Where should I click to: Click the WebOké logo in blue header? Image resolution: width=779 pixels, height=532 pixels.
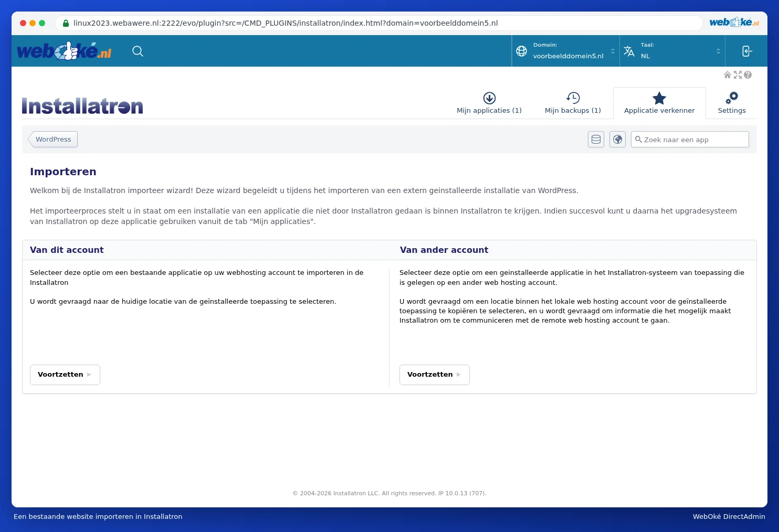click(64, 51)
